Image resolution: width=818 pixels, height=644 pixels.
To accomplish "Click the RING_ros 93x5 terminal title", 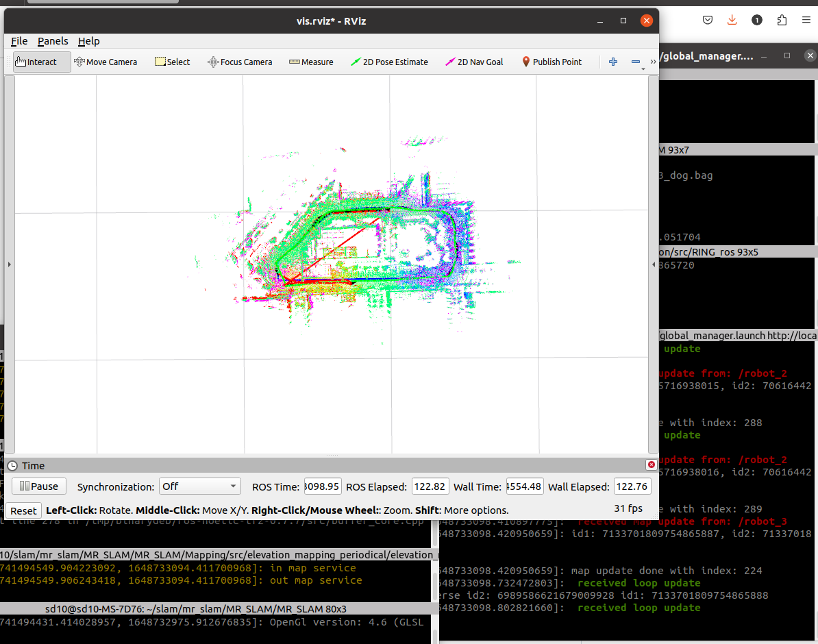I will pos(709,252).
